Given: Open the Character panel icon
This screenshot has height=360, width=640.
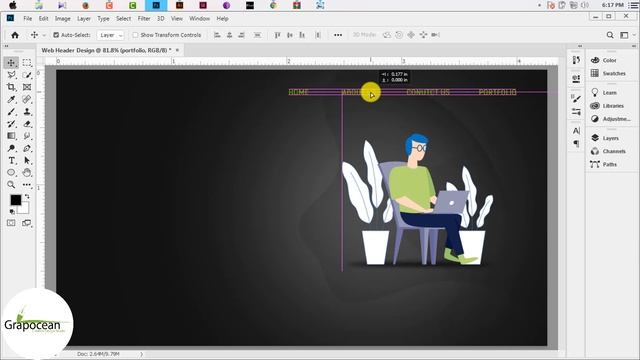Looking at the screenshot, I should point(576,131).
